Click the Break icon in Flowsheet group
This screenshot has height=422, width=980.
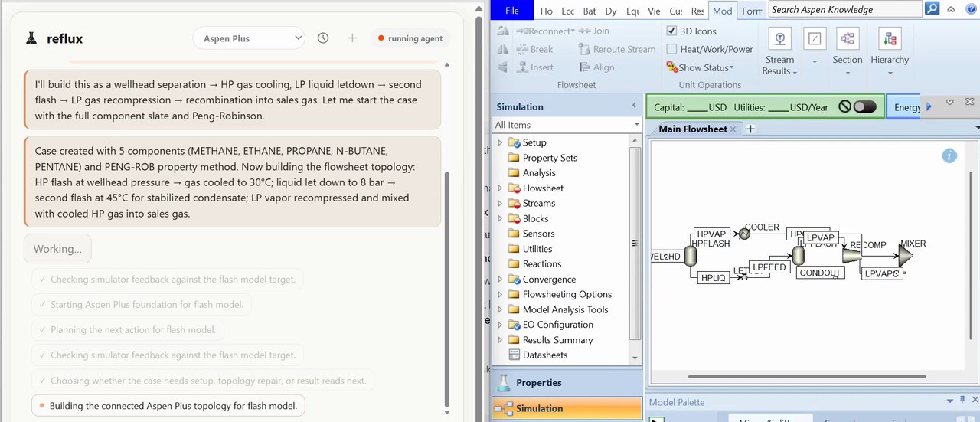click(522, 49)
